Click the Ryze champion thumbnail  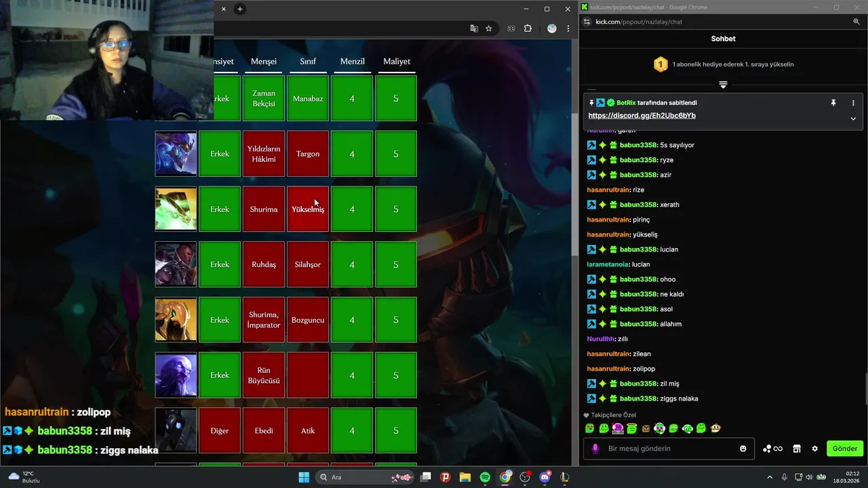176,375
